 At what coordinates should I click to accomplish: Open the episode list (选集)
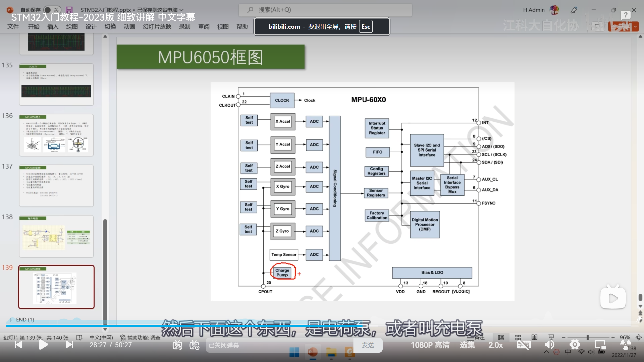(x=467, y=345)
